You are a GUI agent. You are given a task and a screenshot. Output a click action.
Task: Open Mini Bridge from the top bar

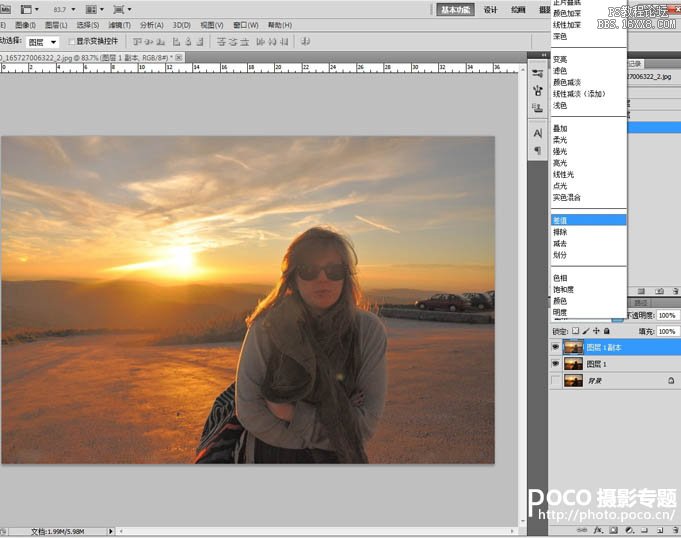[5, 9]
